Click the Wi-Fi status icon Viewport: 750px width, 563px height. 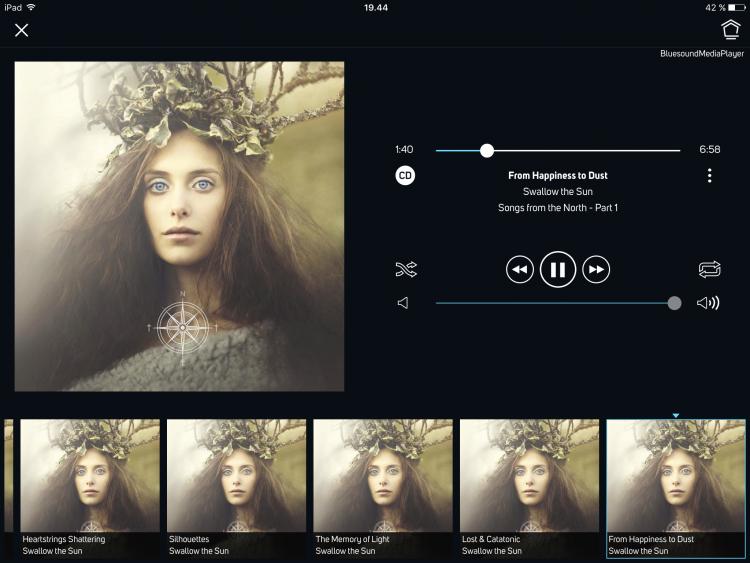point(31,7)
